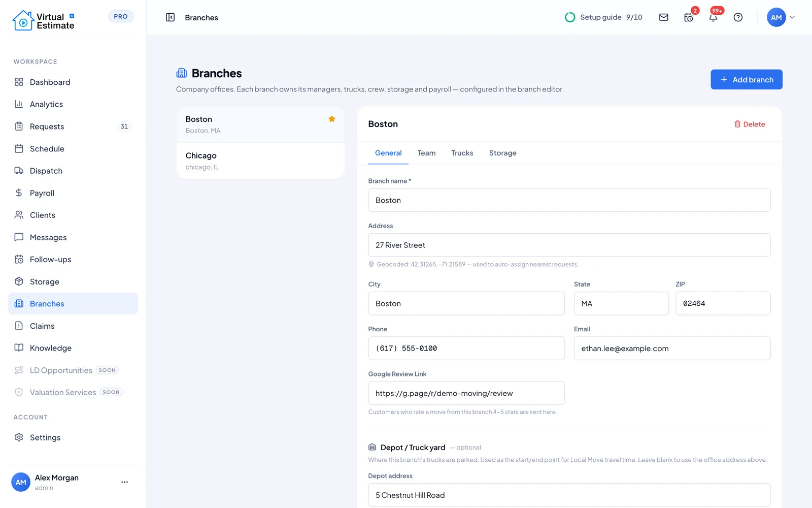This screenshot has height=508, width=812.
Task: Open Schedule page
Action: [73, 149]
